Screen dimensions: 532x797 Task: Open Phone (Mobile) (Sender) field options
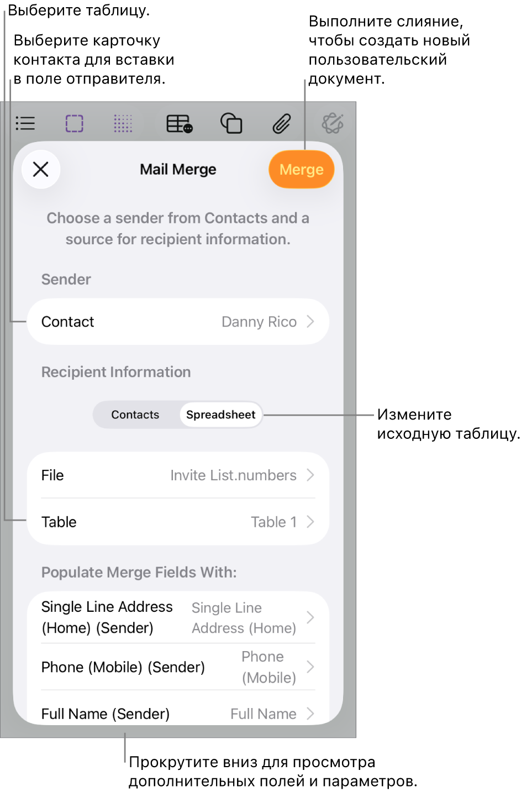pos(178,667)
